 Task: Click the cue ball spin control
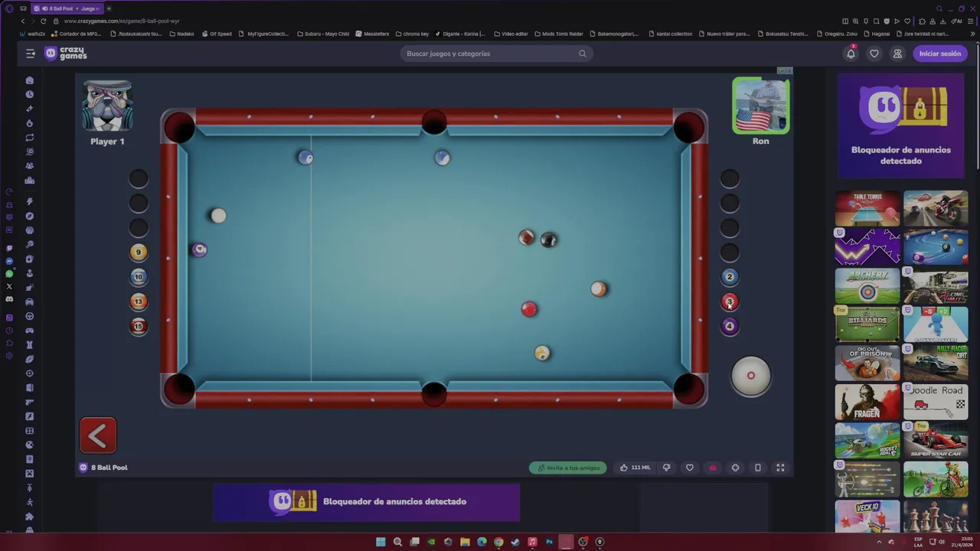tap(750, 376)
